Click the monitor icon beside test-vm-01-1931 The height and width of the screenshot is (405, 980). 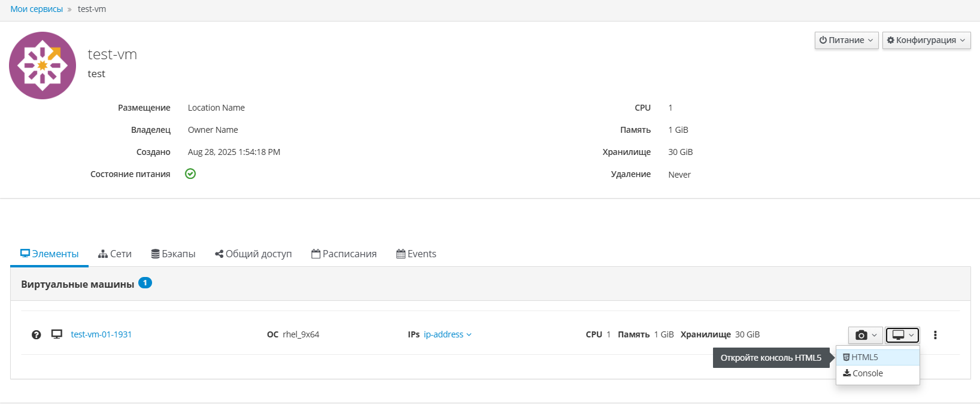click(x=57, y=334)
